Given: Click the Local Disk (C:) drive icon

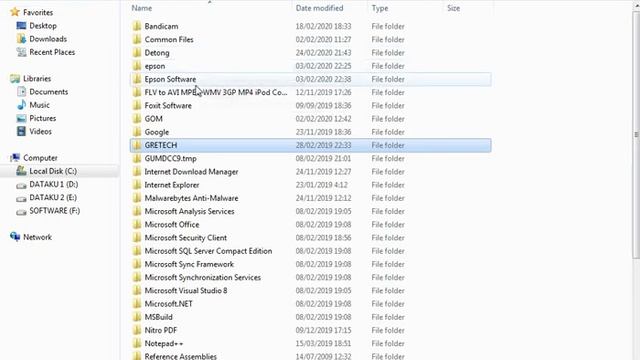Looking at the screenshot, I should [x=21, y=171].
